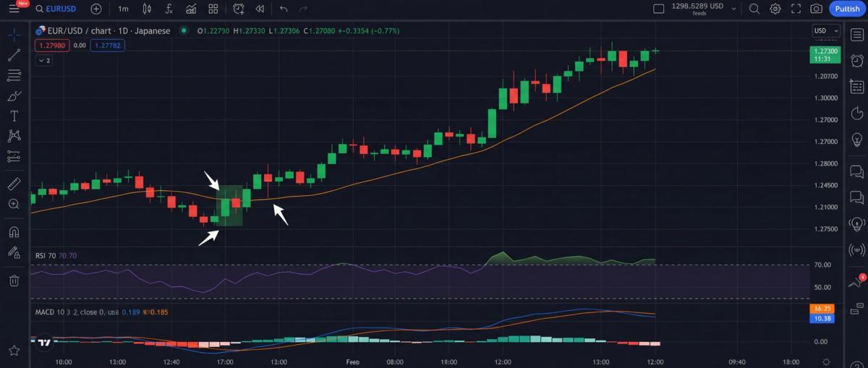Click the 1.30000 price axis label
868x368 pixels.
tap(825, 98)
